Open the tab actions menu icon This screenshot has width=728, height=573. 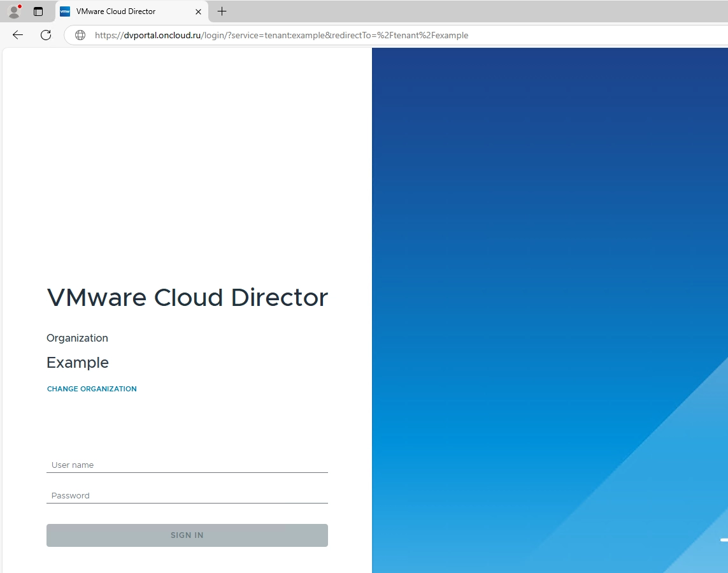(x=38, y=11)
